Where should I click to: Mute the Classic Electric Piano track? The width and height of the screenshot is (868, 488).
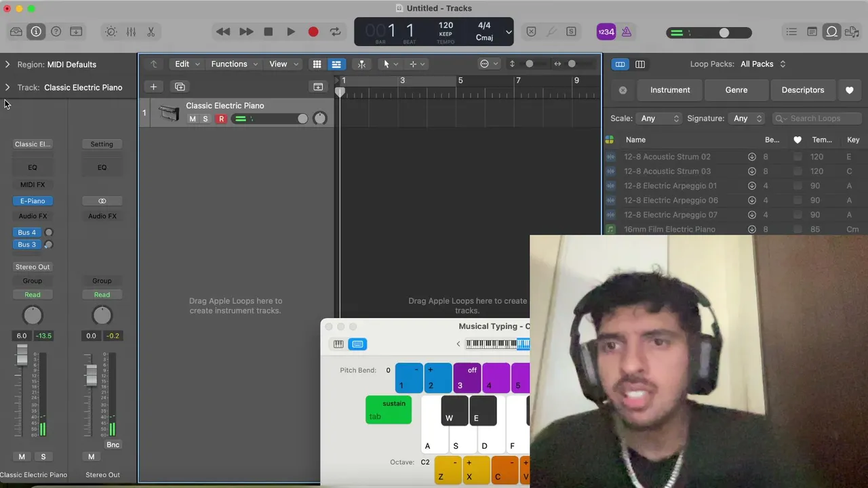pyautogui.click(x=193, y=119)
